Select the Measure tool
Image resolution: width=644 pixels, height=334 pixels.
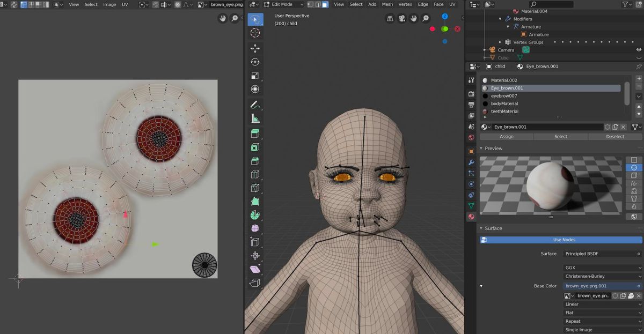click(255, 118)
